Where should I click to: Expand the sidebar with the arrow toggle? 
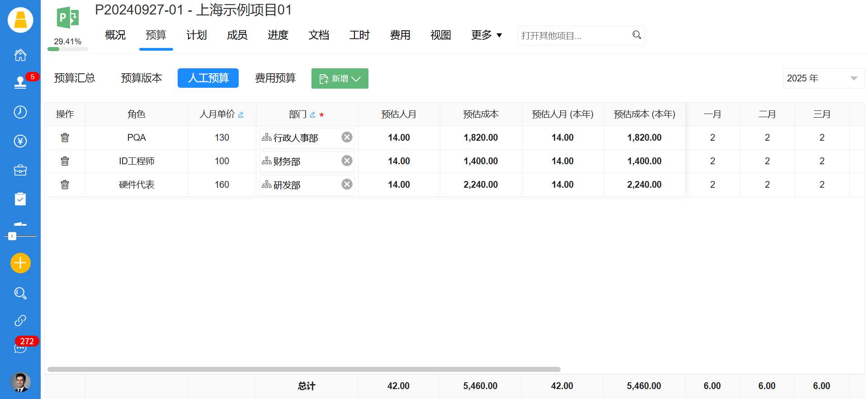click(x=12, y=236)
